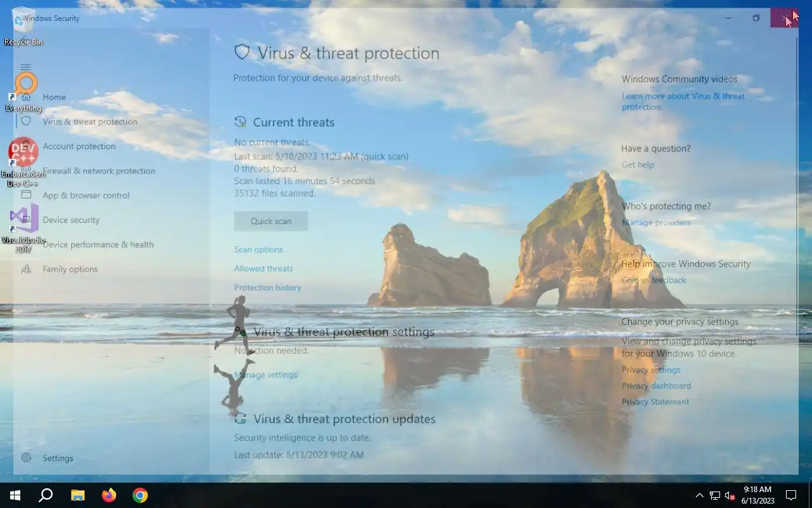Open the Windows Start menu
The width and height of the screenshot is (812, 508).
pyautogui.click(x=15, y=495)
